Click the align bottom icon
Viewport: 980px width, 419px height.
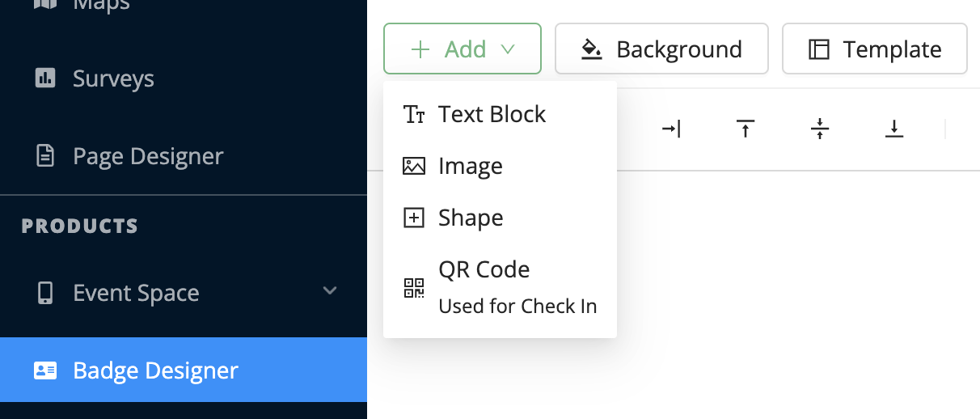pos(894,129)
